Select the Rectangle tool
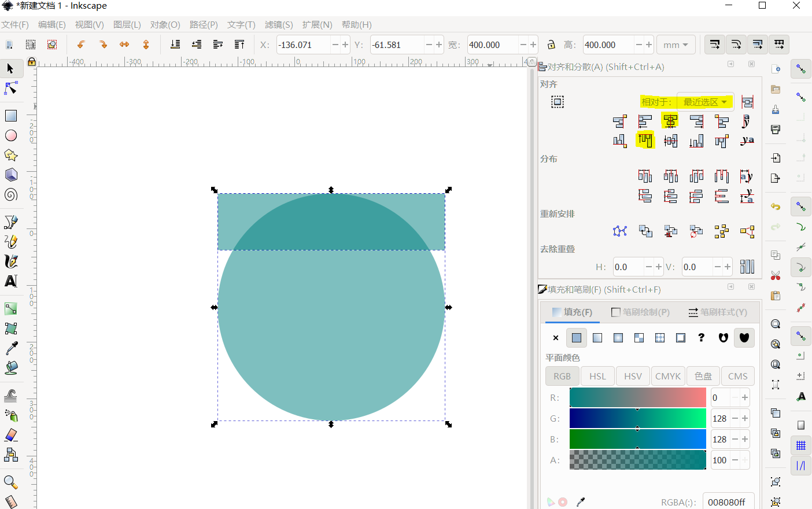This screenshot has width=812, height=509. (x=11, y=115)
